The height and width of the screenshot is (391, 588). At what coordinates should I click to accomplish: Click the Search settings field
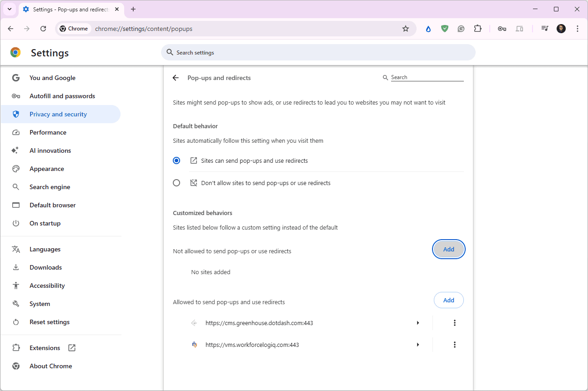click(x=318, y=52)
